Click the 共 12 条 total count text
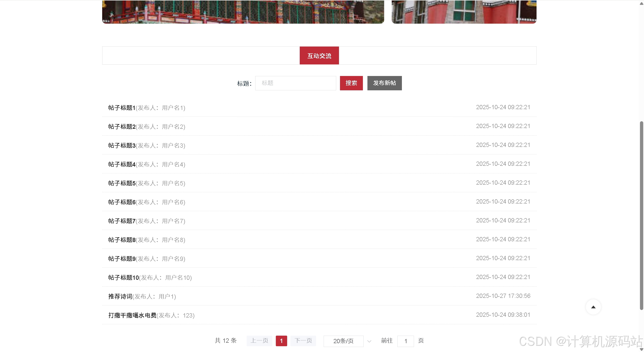 [225, 341]
